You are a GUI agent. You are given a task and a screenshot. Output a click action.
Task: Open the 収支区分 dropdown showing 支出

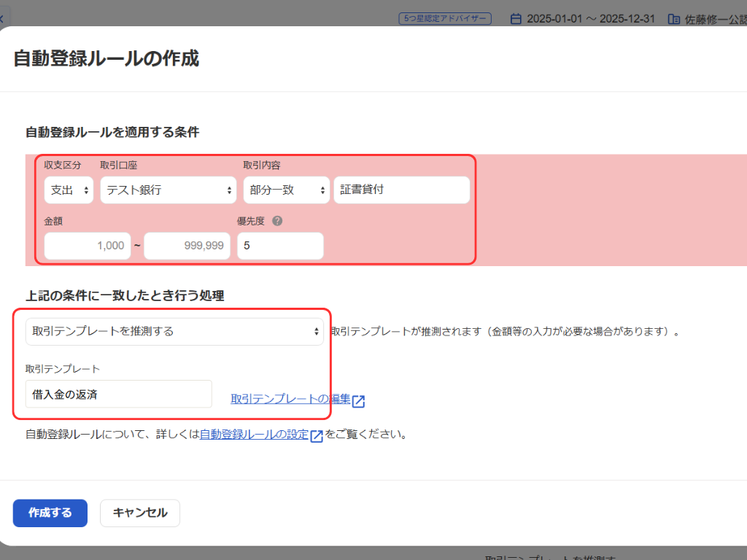[x=69, y=190]
